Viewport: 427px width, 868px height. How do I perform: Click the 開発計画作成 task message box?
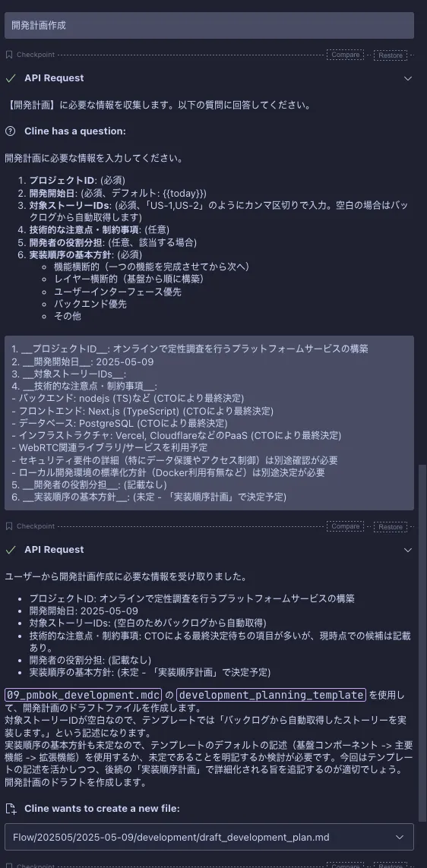210,26
